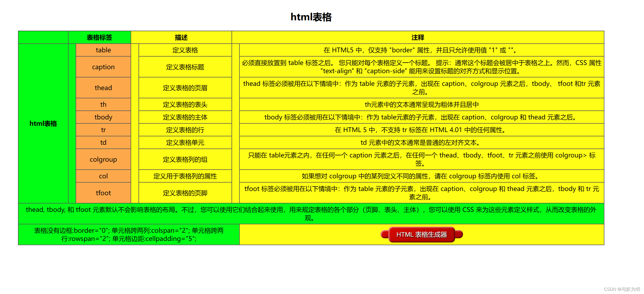Screen dimensions: 644x294
Task: Click the note starting thead 标签必须被用在
Action: tap(422, 88)
